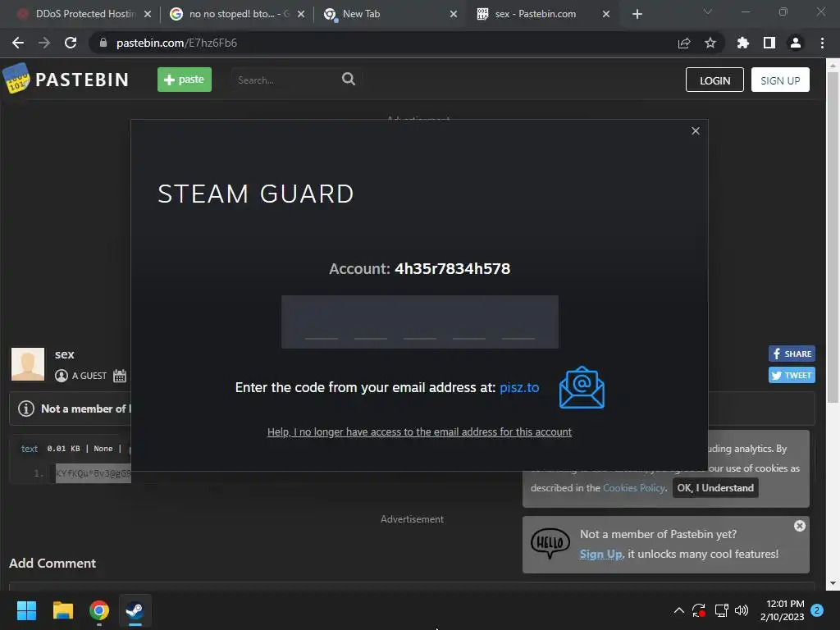Close the Steam Guard dialog
Image resolution: width=840 pixels, height=630 pixels.
coord(696,130)
